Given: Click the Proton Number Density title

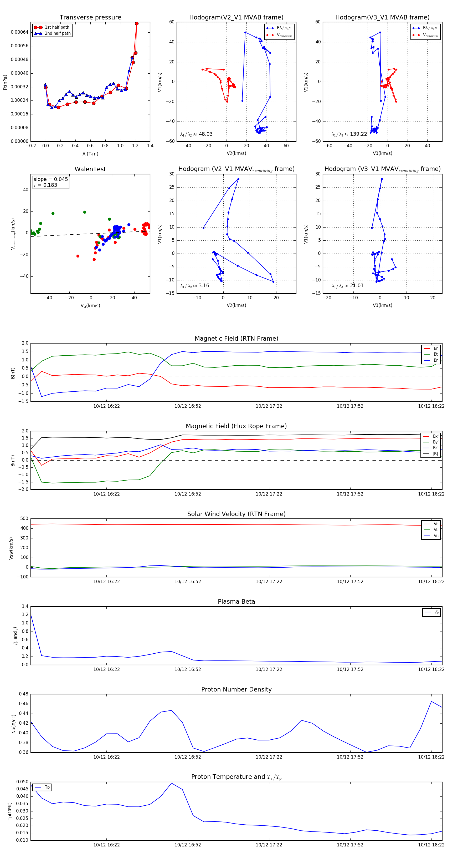Looking at the screenshot, I should pyautogui.click(x=236, y=689).
